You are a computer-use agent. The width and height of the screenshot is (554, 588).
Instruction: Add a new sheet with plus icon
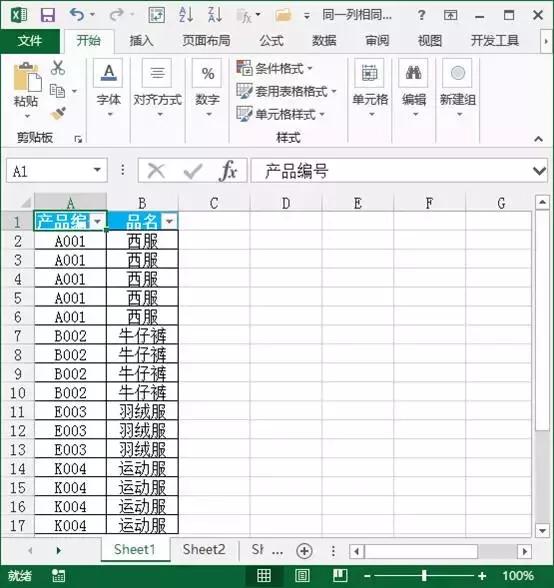[304, 551]
